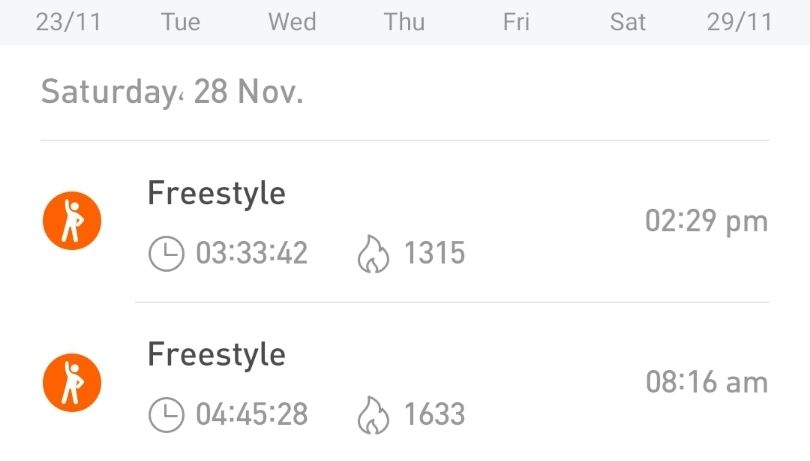Click the flame icon next to 1315
The height and width of the screenshot is (461, 810).
point(372,254)
